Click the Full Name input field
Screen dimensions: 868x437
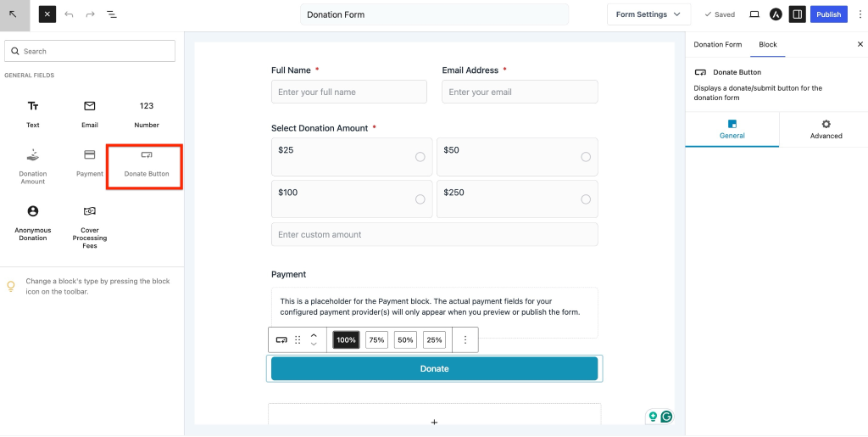(349, 92)
